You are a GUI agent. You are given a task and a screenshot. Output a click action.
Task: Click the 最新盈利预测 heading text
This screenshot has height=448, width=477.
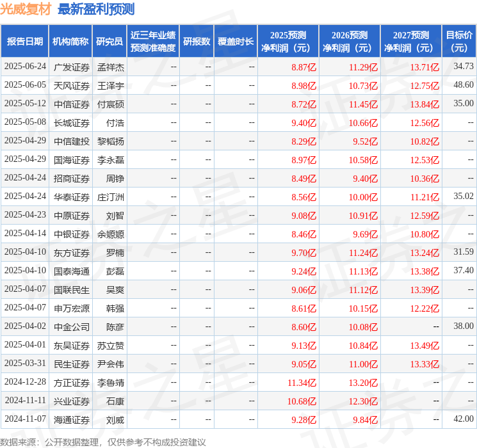coord(96,9)
